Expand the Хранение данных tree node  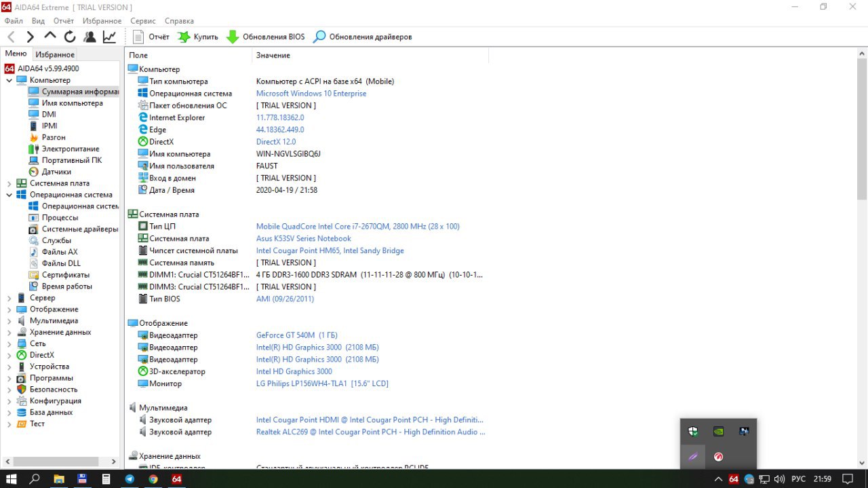[9, 333]
